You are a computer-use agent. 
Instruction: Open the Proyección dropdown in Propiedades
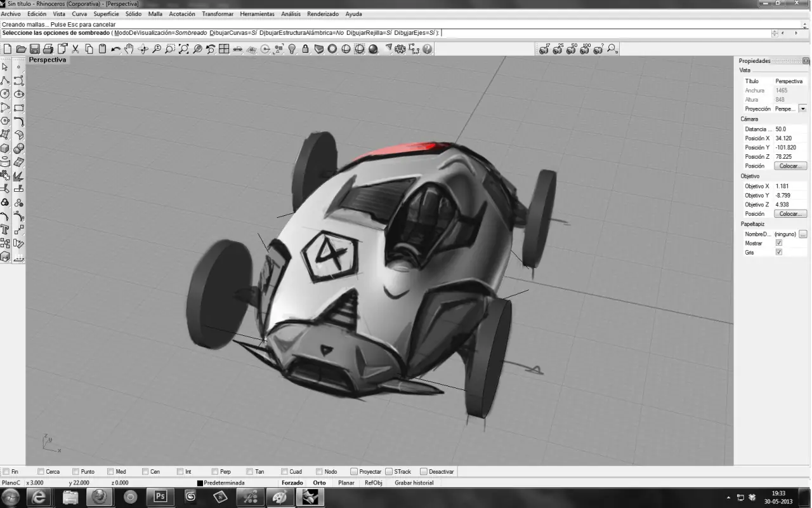(803, 108)
